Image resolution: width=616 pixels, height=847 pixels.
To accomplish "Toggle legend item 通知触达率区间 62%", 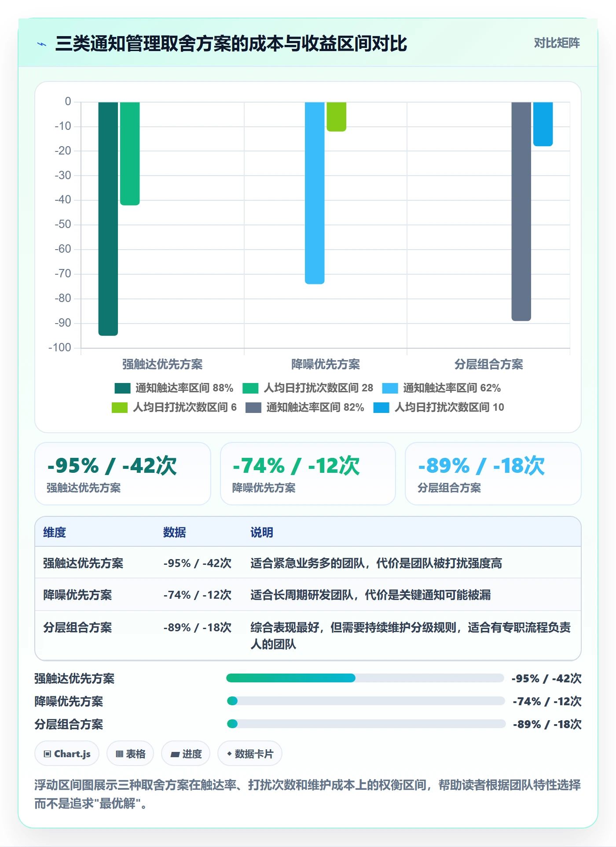I will 441,388.
